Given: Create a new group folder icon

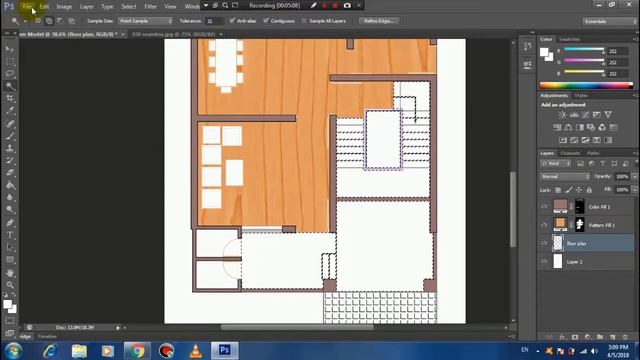Looking at the screenshot, I should 600,337.
